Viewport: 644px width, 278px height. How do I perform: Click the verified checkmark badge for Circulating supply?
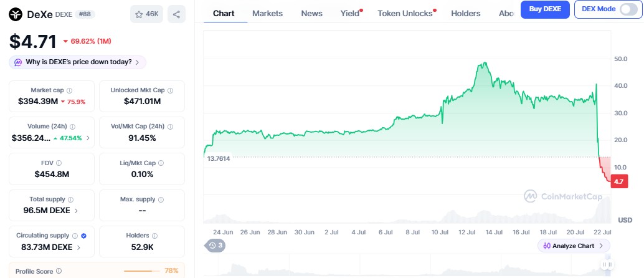(84, 236)
